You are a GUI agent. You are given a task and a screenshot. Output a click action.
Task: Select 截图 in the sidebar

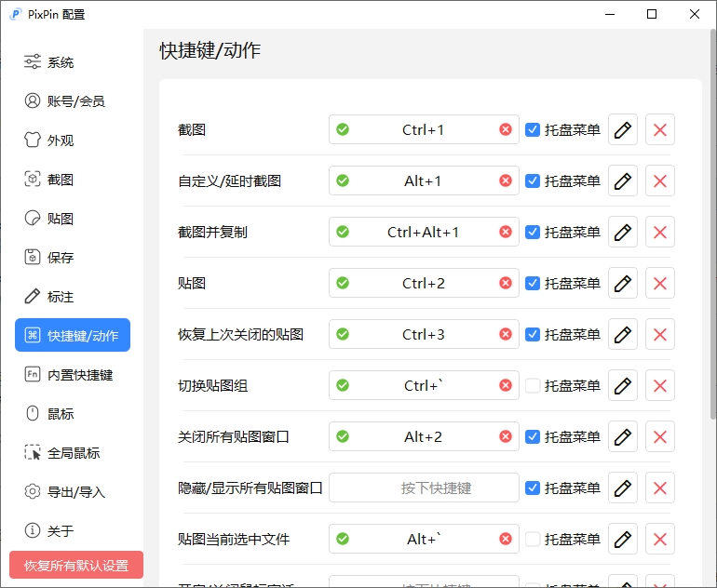(73, 179)
